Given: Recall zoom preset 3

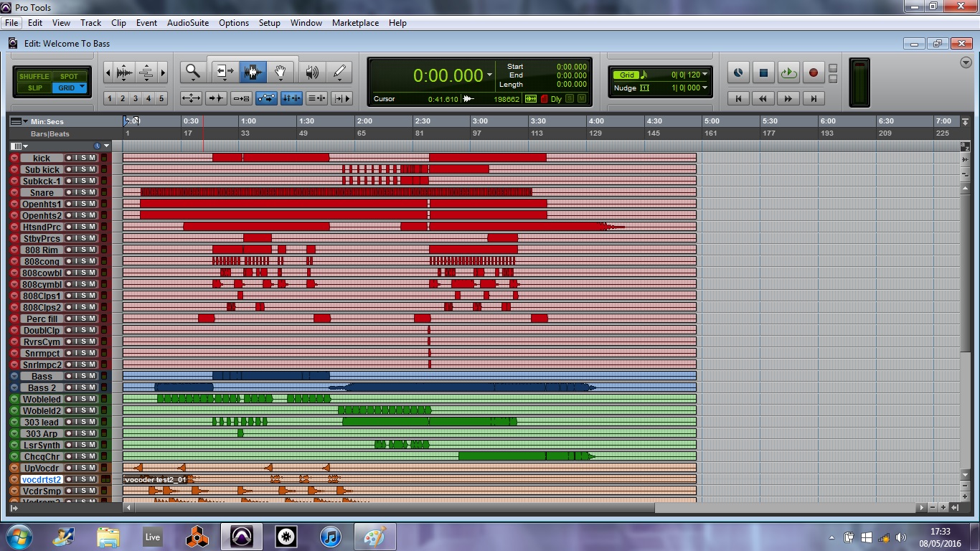Looking at the screenshot, I should tap(136, 98).
